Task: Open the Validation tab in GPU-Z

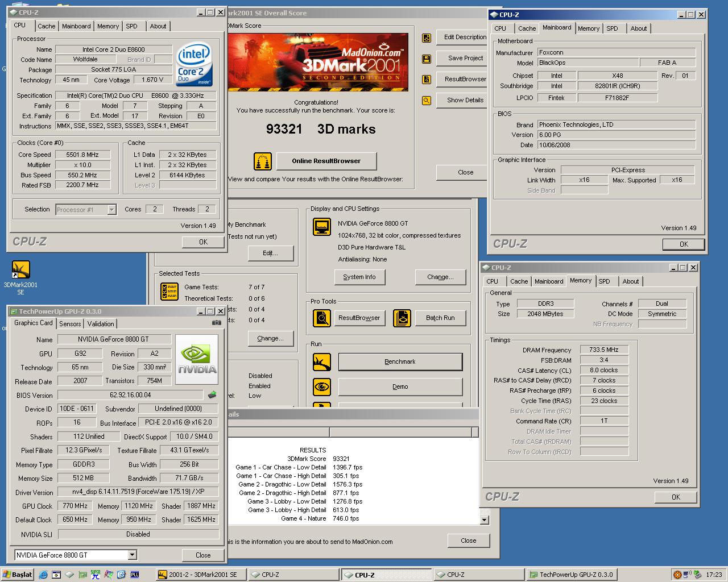Action: click(x=101, y=324)
